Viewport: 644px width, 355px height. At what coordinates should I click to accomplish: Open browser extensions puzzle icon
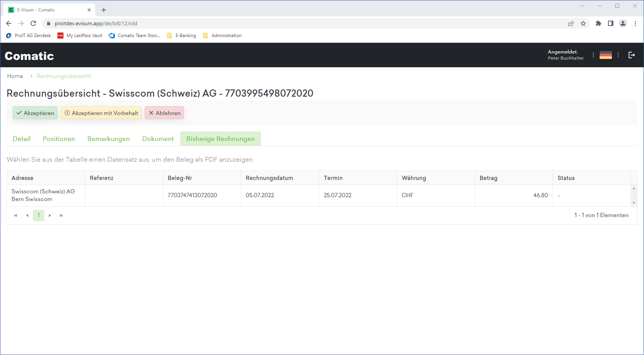coord(598,23)
